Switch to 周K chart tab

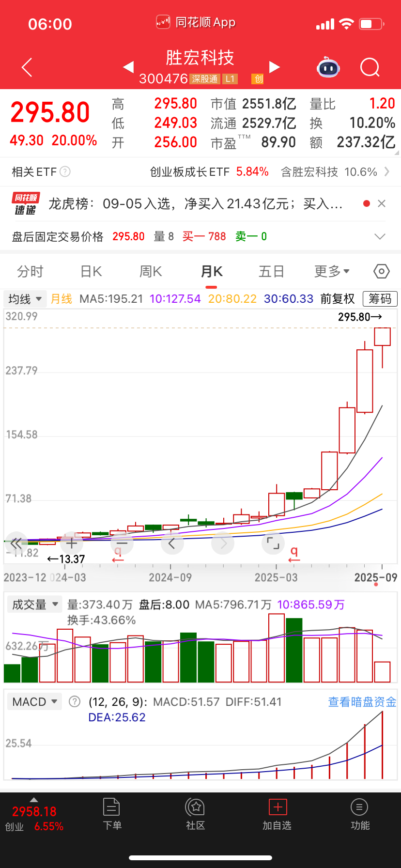click(151, 271)
